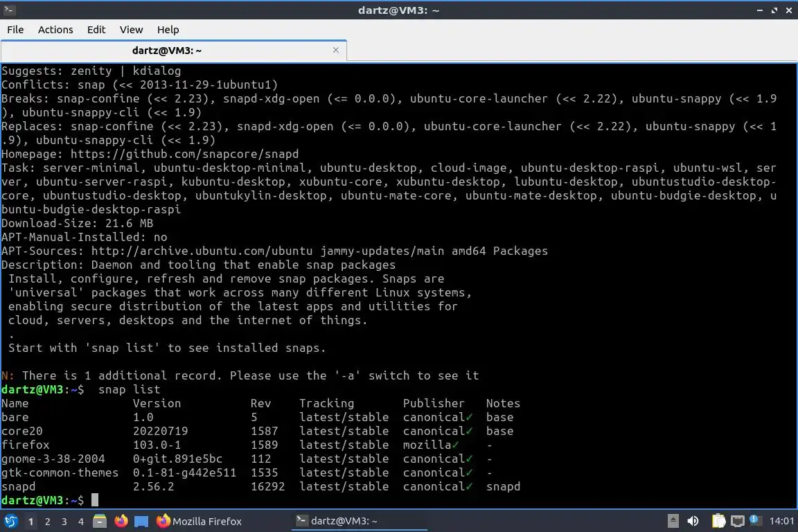Click the 'Notes' column header
This screenshot has width=798, height=532.
503,404
